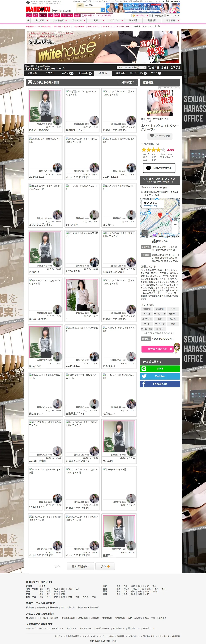Open the 宝石の国 diary entry
206x644 pixels.
[x=119, y=441]
